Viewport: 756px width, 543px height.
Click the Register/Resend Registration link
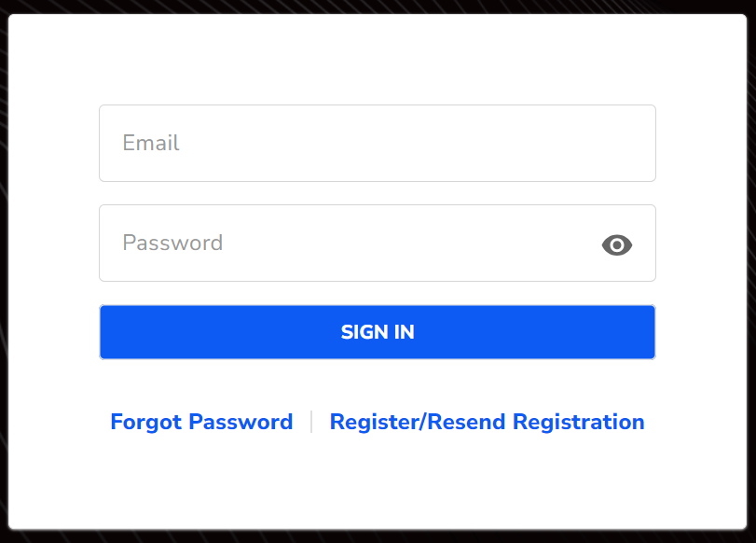(487, 422)
